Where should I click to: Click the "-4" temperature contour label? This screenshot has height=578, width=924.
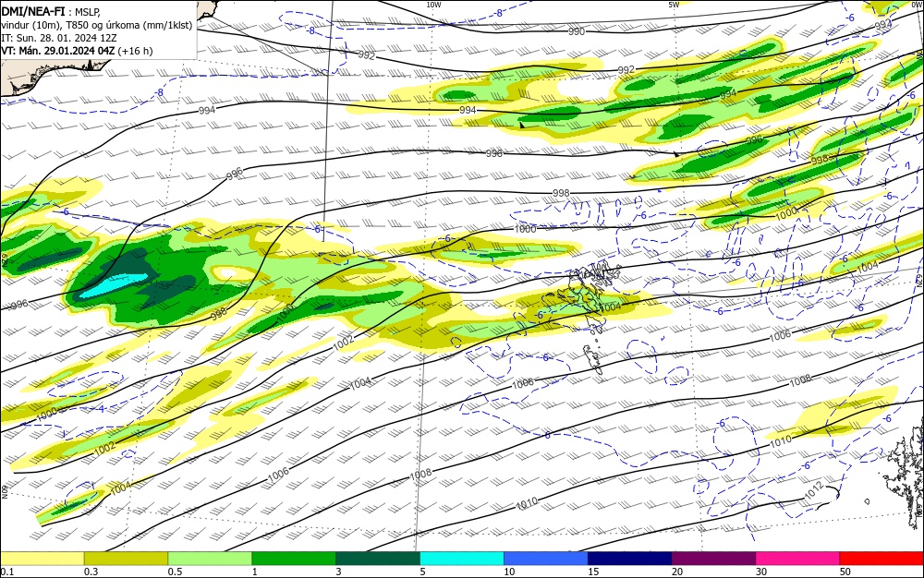click(x=100, y=408)
